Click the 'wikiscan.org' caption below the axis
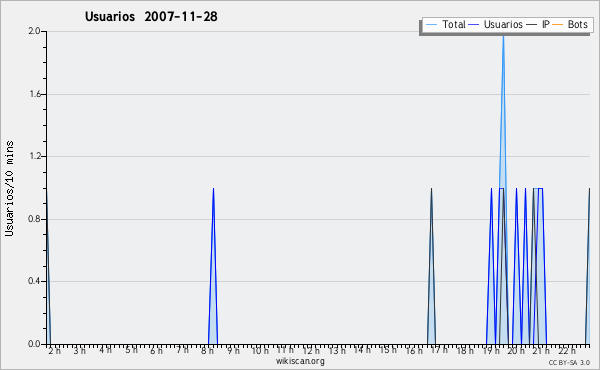Viewport: 600px width, 370px height. pos(300,361)
